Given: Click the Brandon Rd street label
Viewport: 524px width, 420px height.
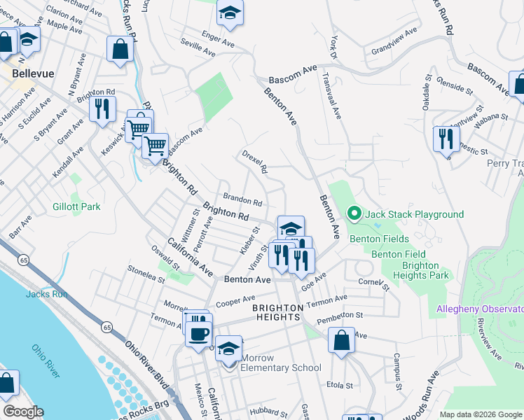Looking at the screenshot, I should click(x=242, y=199).
